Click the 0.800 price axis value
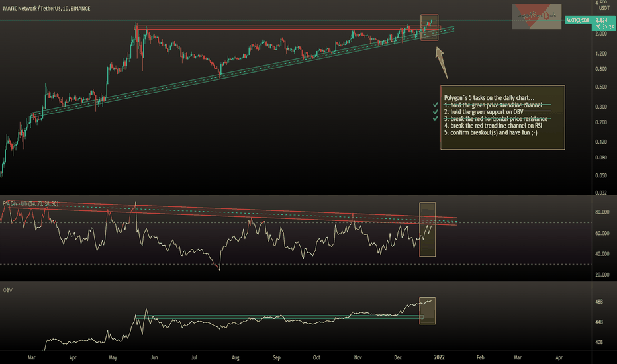 click(601, 69)
